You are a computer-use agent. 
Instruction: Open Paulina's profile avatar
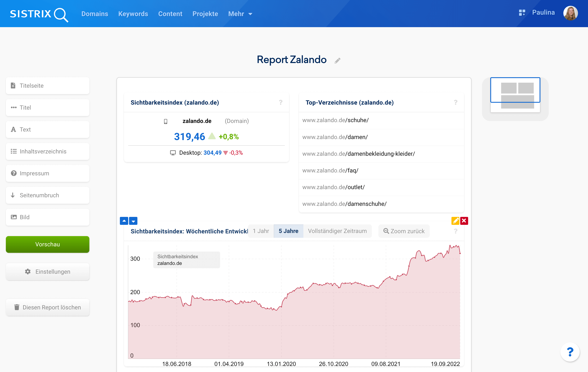[570, 13]
